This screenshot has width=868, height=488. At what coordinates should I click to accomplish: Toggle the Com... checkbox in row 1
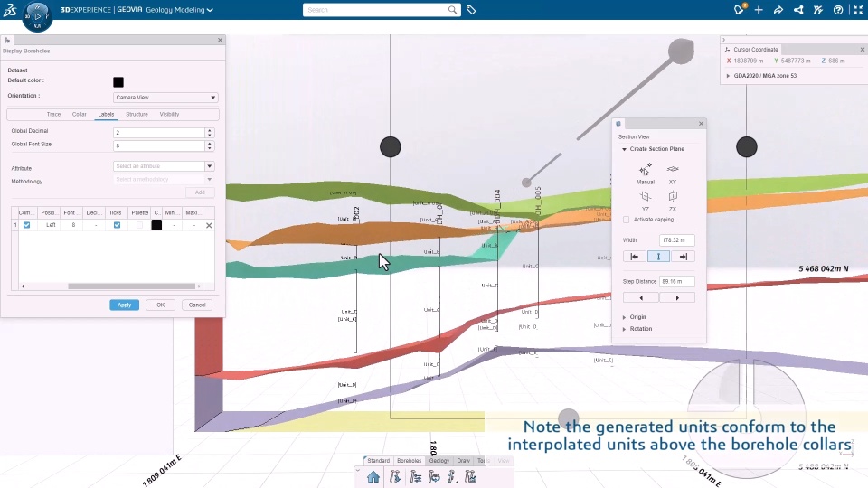[26, 225]
